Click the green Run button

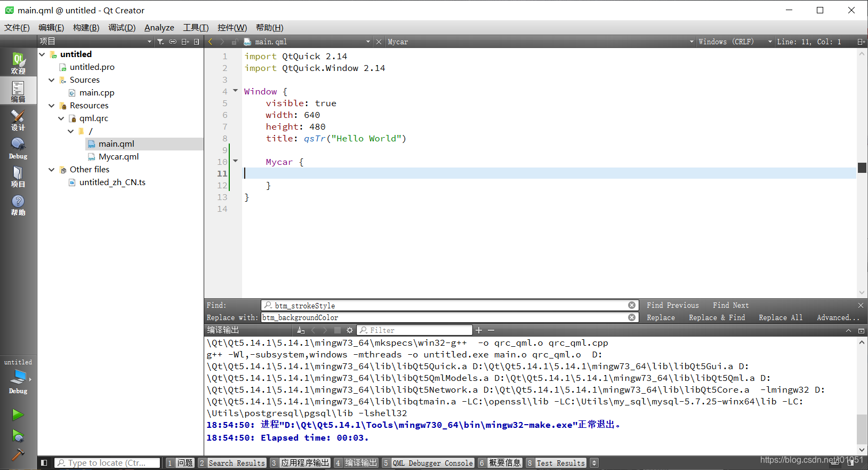(18, 415)
